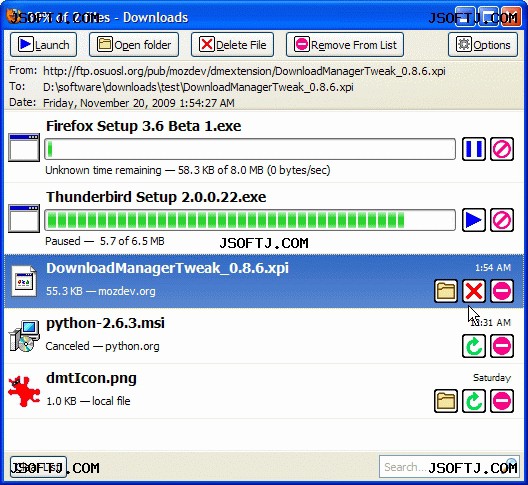This screenshot has width=528, height=485.
Task: Select the Firefox Setup 3.6 Beta 1.exe title
Action: pos(143,126)
